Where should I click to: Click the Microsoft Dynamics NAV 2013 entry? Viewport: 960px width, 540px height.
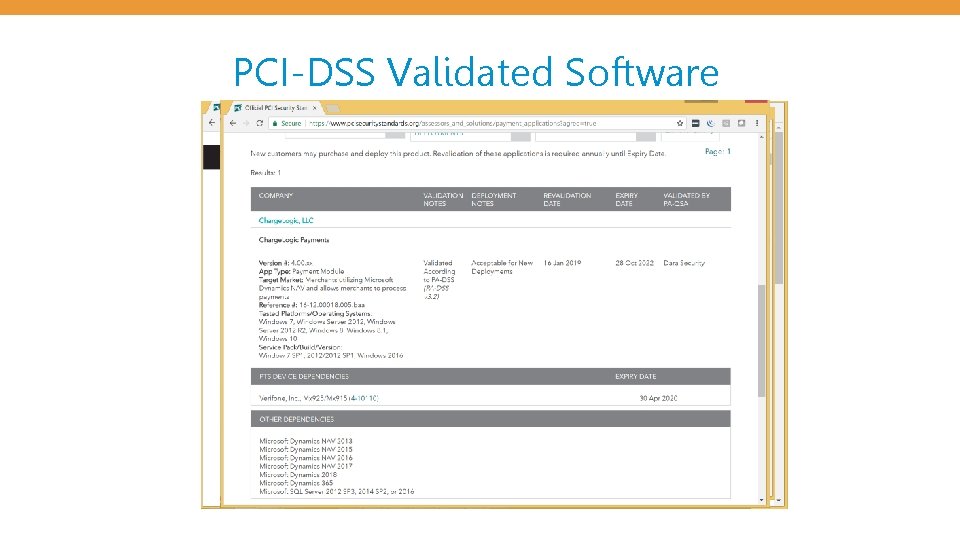[306, 441]
